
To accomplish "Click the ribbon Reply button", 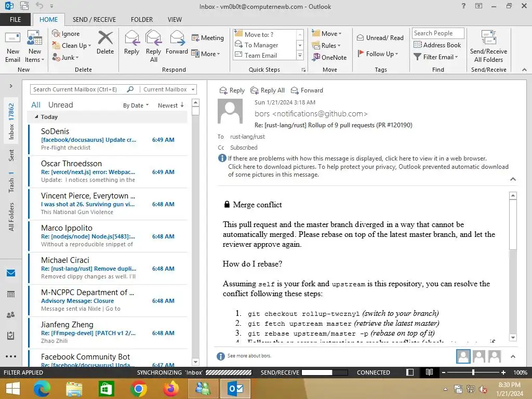I will click(131, 43).
